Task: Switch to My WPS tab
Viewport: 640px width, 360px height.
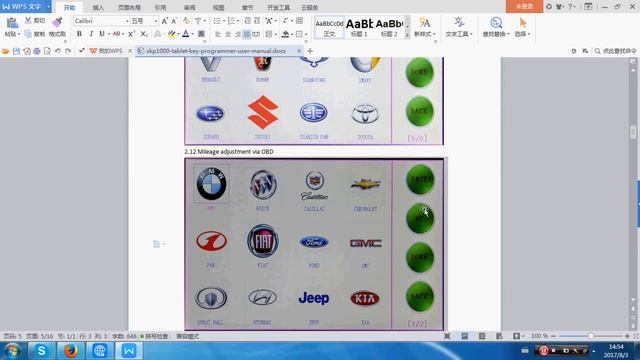Action: [106, 51]
